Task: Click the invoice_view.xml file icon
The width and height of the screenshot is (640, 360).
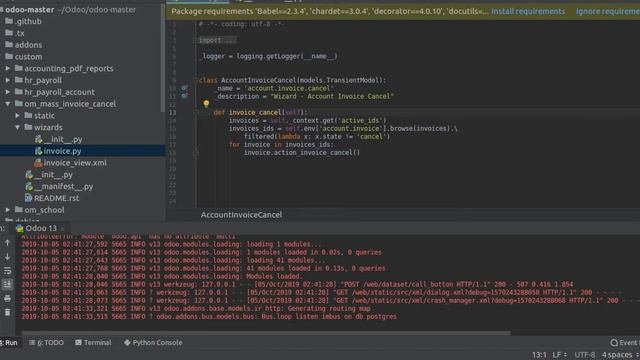Action: click(x=38, y=163)
